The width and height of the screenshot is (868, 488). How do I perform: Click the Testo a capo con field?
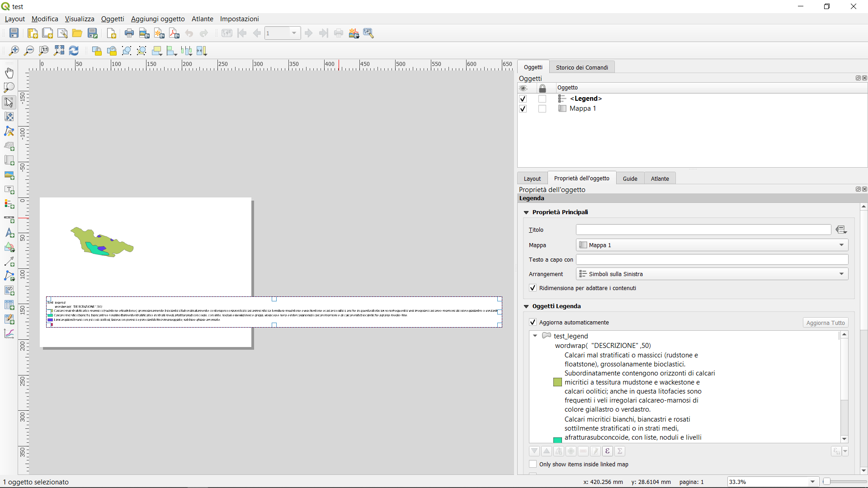tap(712, 260)
